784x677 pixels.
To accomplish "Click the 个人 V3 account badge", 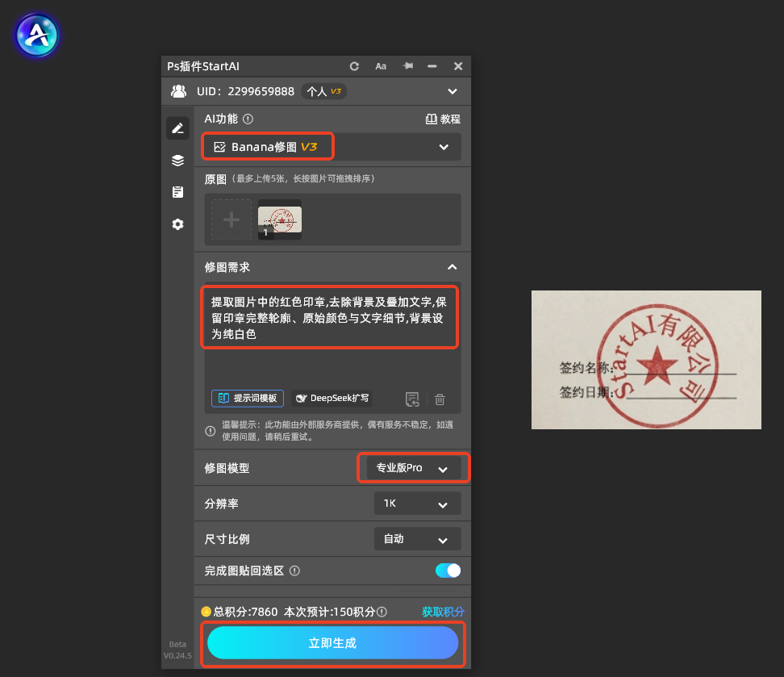I will point(324,91).
